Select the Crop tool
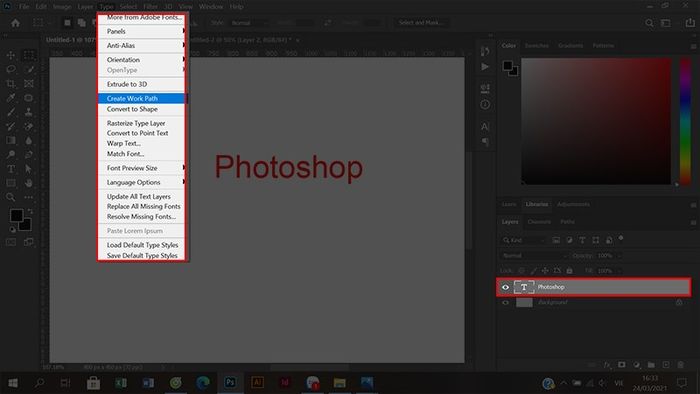This screenshot has height=394, width=700. click(x=11, y=84)
